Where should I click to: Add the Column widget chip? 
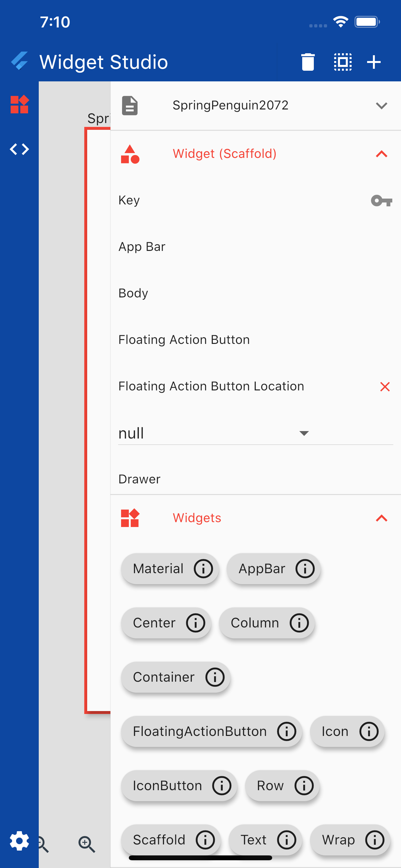[x=255, y=623]
